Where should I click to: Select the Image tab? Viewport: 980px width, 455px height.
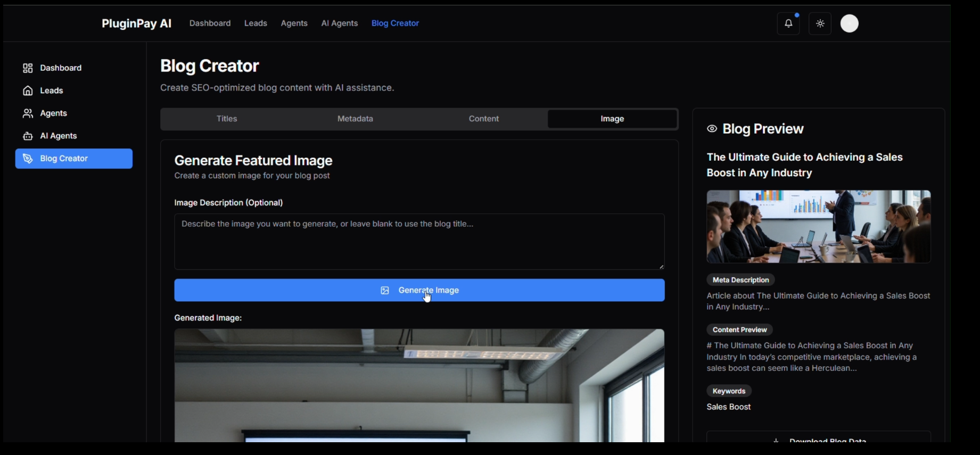[612, 119]
